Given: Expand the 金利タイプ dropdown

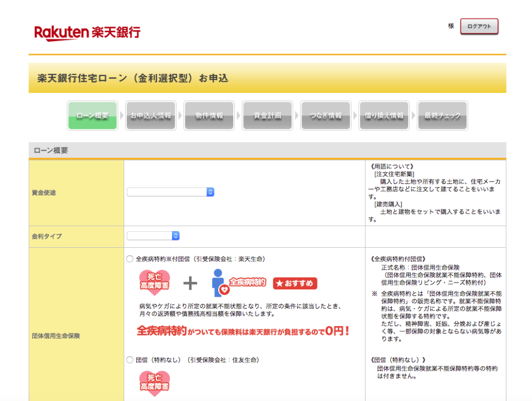Looking at the screenshot, I should pyautogui.click(x=153, y=236).
